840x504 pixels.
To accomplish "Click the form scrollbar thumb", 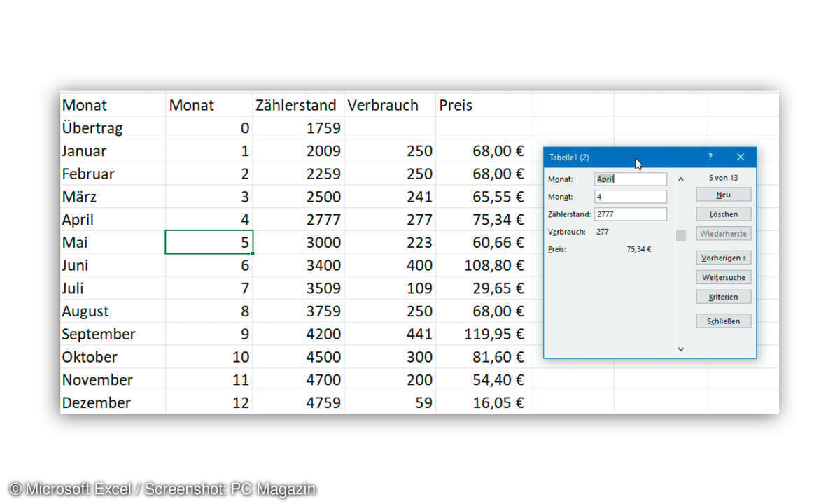I will pos(681,235).
